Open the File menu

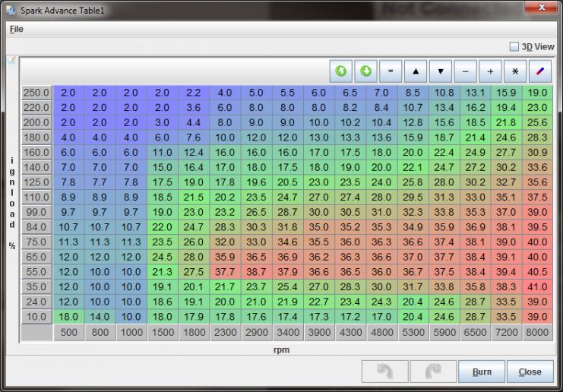pos(16,29)
